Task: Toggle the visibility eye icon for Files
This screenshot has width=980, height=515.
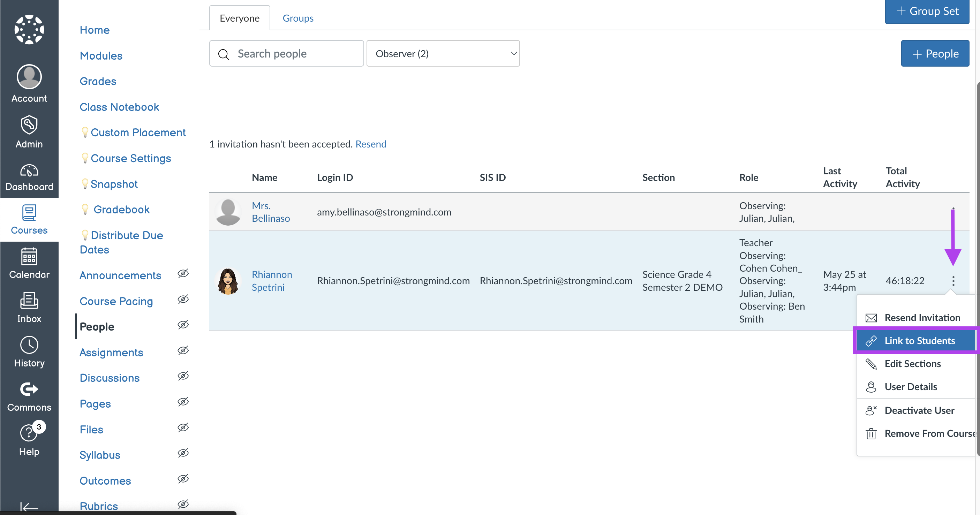Action: pyautogui.click(x=183, y=427)
